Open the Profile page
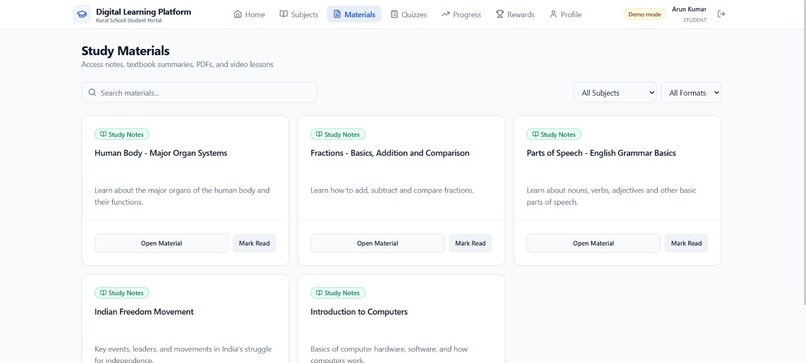The width and height of the screenshot is (806, 363). click(565, 14)
